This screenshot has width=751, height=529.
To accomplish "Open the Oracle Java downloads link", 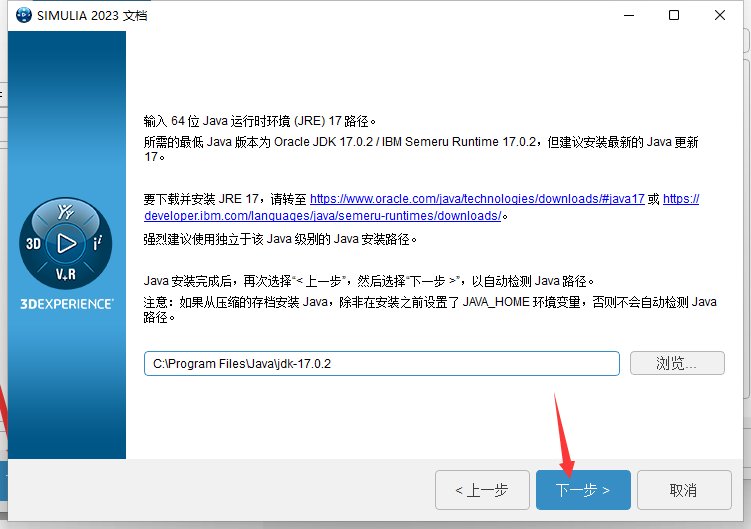I will pyautogui.click(x=477, y=199).
